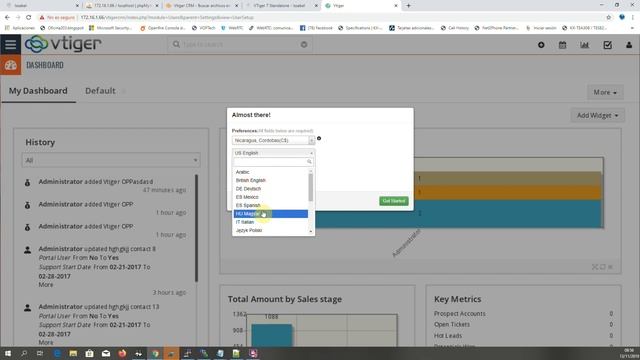640x360 pixels.
Task: Open a new browser tab
Action: click(408, 6)
